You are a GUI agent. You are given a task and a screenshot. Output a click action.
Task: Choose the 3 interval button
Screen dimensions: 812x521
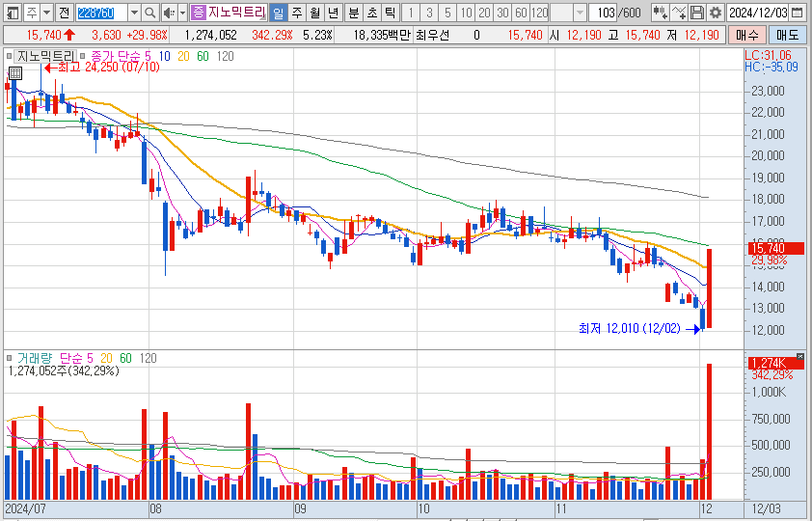(x=429, y=12)
